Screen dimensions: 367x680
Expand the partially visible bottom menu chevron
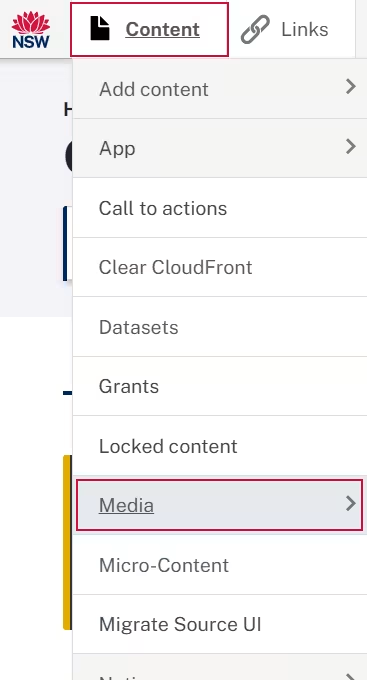click(x=351, y=677)
